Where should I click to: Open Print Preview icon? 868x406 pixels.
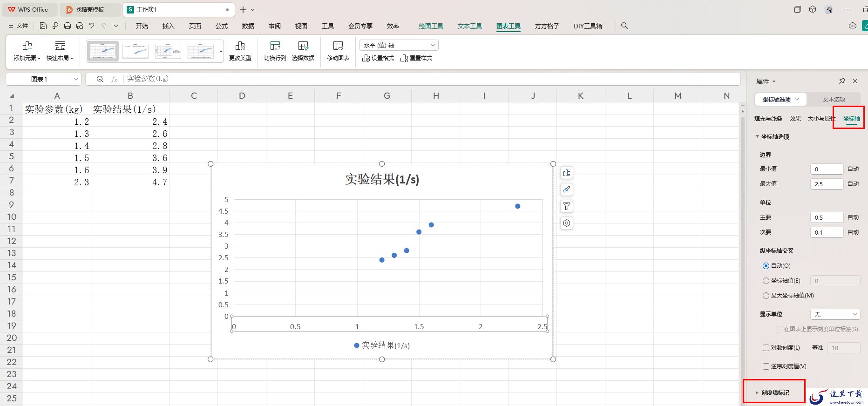[80, 26]
